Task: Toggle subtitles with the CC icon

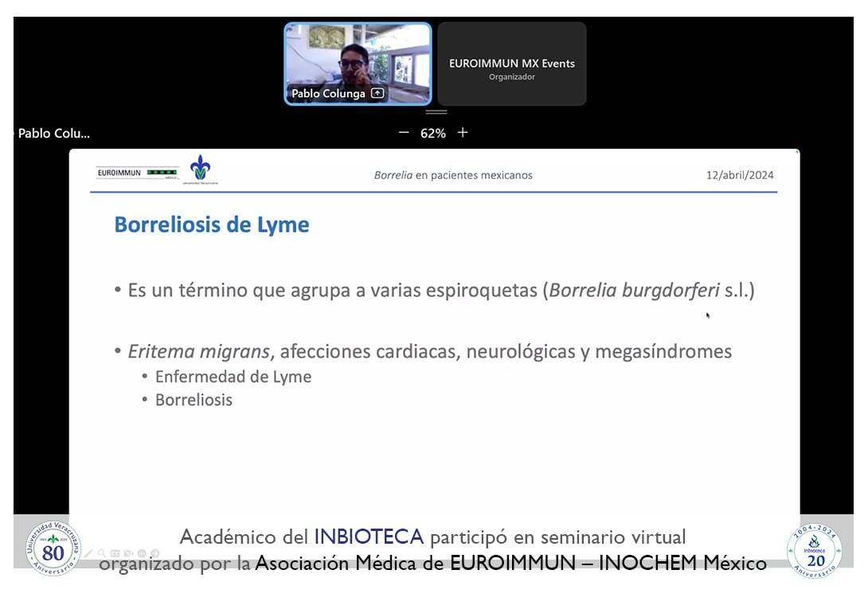Action: (115, 553)
